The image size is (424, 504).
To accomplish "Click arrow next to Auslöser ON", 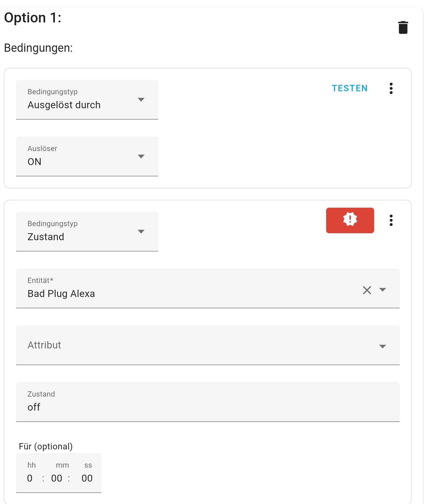I will [x=141, y=157].
